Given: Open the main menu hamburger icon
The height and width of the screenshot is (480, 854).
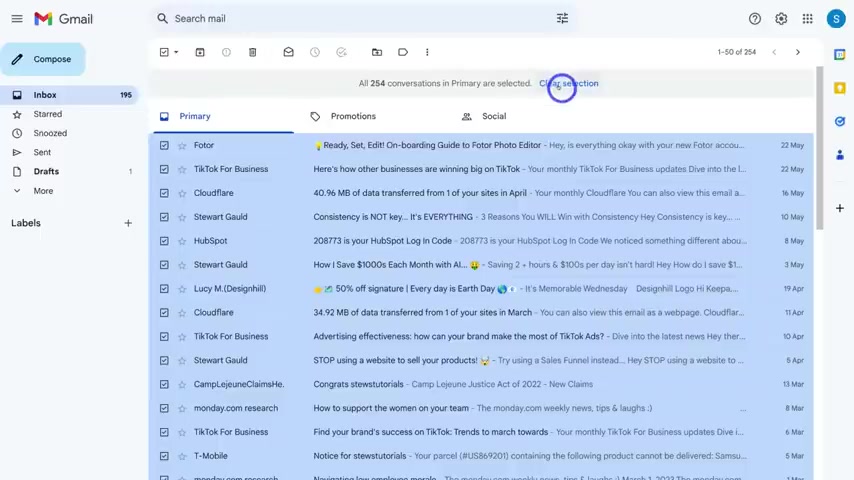Looking at the screenshot, I should pos(17,19).
